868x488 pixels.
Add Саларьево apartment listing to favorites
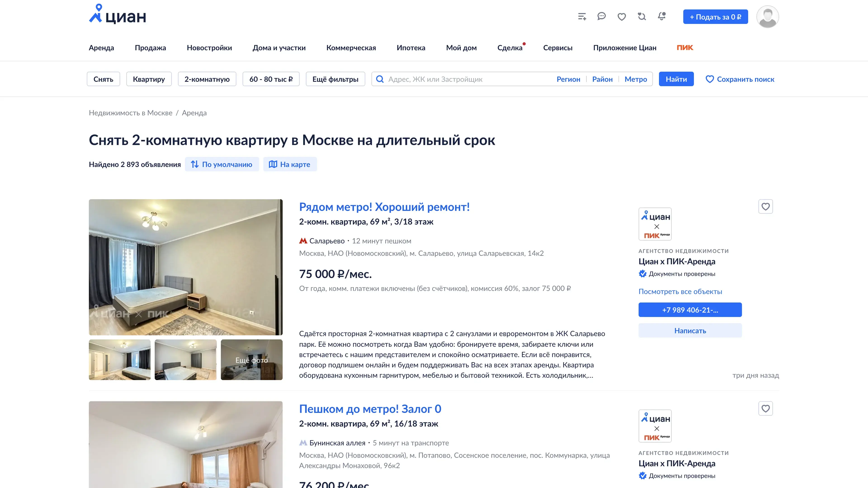[x=766, y=206]
